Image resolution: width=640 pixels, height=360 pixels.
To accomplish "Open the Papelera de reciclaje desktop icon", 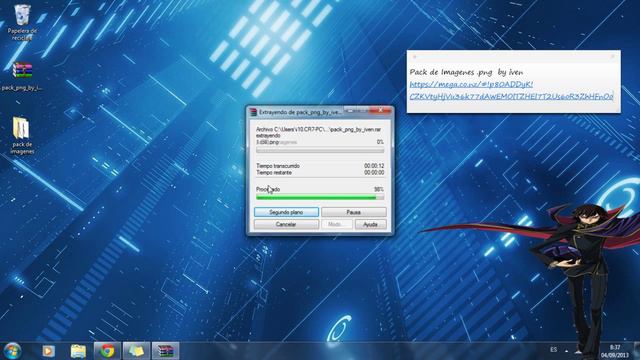I will pyautogui.click(x=22, y=21).
